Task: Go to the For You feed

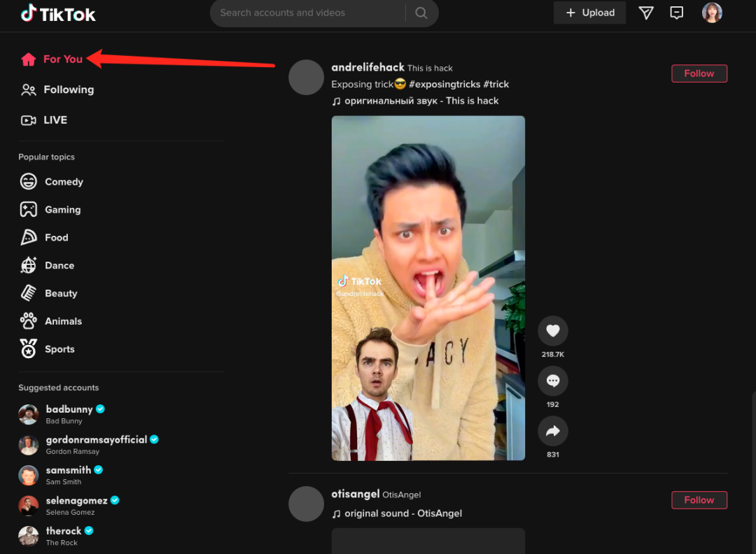Action: [62, 59]
